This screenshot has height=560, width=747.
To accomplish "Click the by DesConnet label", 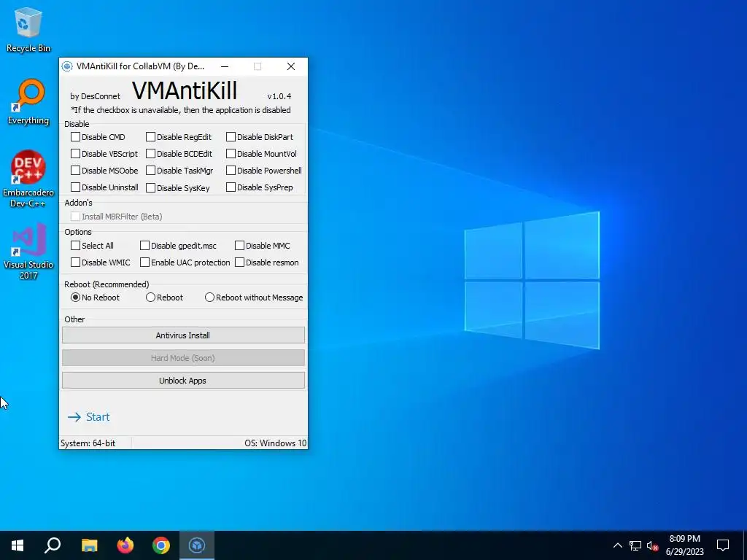I will click(x=96, y=96).
